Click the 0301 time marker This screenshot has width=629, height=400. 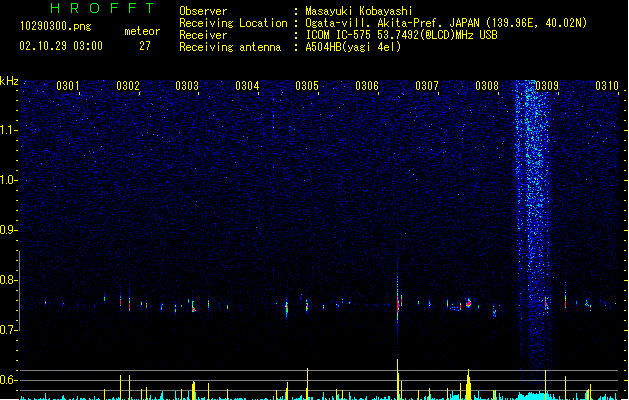67,86
